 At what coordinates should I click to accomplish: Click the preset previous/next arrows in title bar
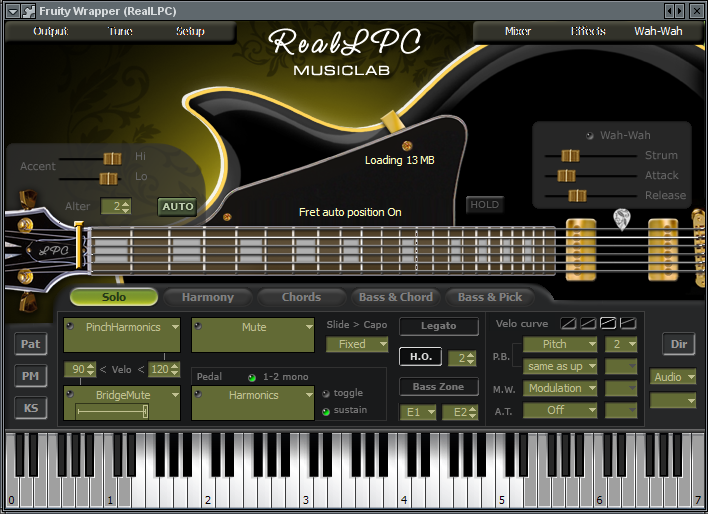pos(675,11)
